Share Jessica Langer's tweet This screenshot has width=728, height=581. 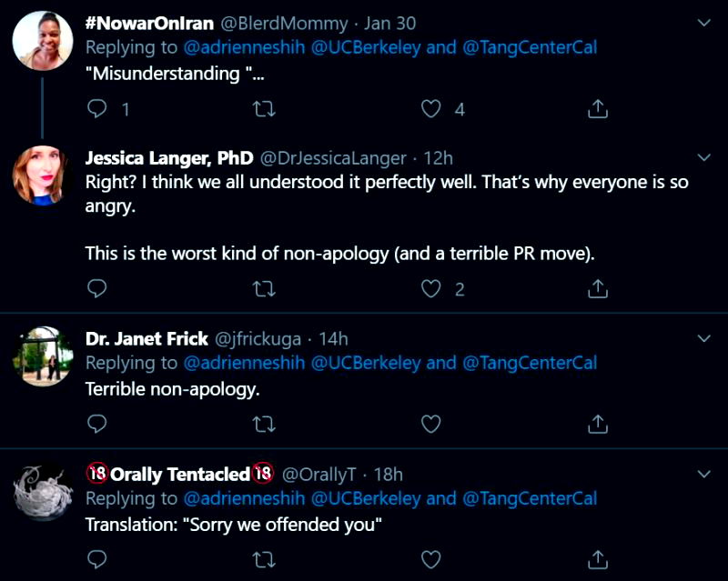(x=597, y=289)
